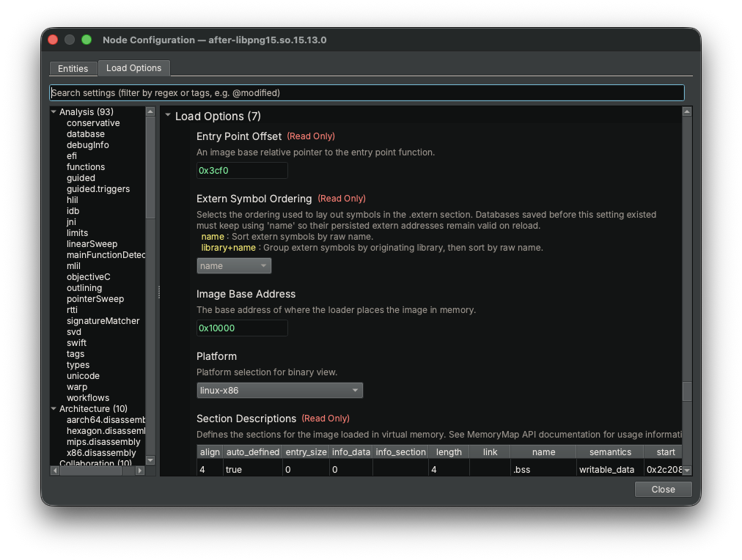
Task: Click the length column header
Action: tap(449, 452)
